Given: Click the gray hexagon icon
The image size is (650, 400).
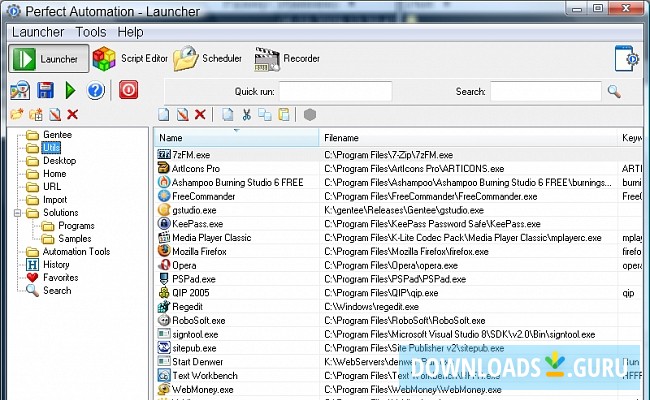Looking at the screenshot, I should 310,114.
